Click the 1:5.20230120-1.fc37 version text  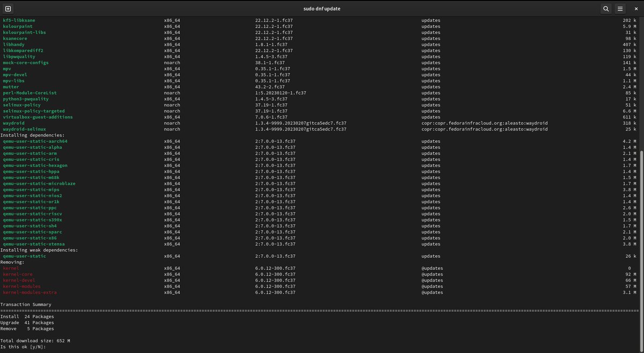click(281, 93)
